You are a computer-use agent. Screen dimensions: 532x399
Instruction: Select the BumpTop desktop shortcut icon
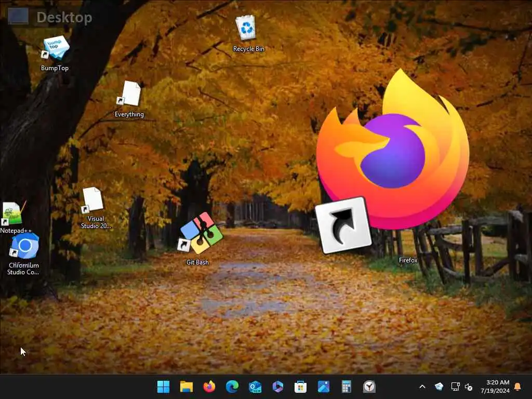click(55, 48)
